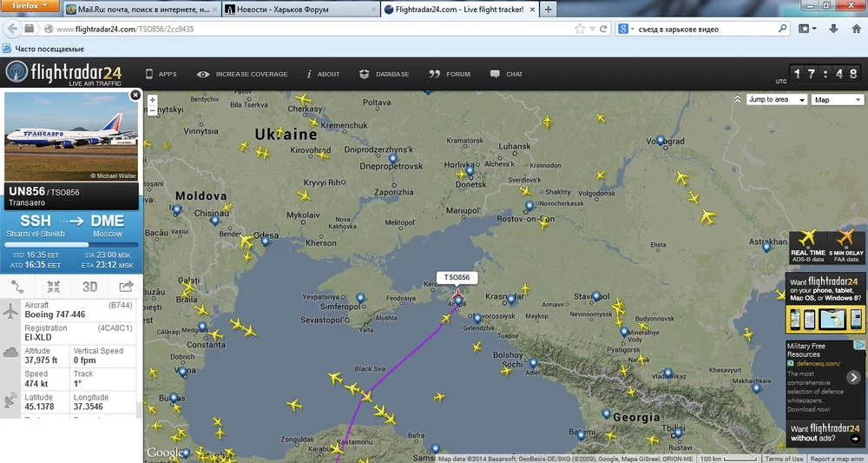This screenshot has height=463, width=868.
Task: Open the Forum menu item
Action: click(x=450, y=74)
